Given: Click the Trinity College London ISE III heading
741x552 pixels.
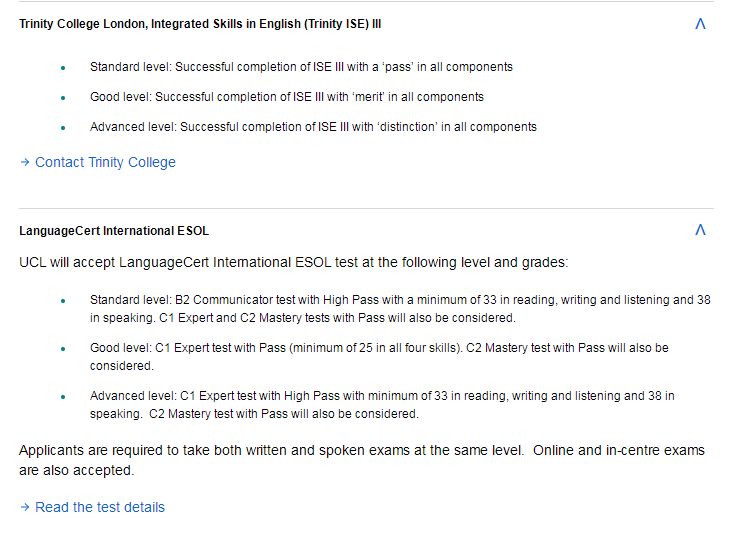Looking at the screenshot, I should click(200, 24).
